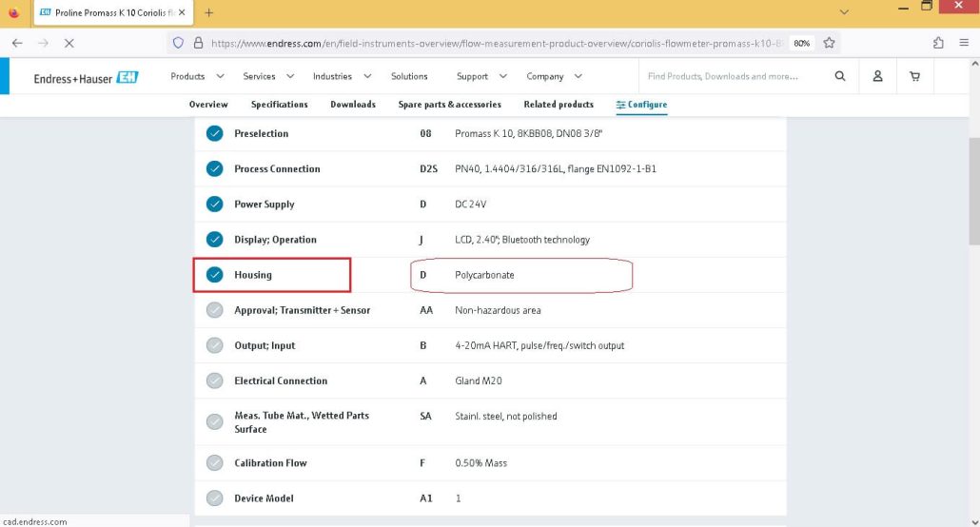
Task: Reset the 80% zoom level
Action: (x=802, y=43)
